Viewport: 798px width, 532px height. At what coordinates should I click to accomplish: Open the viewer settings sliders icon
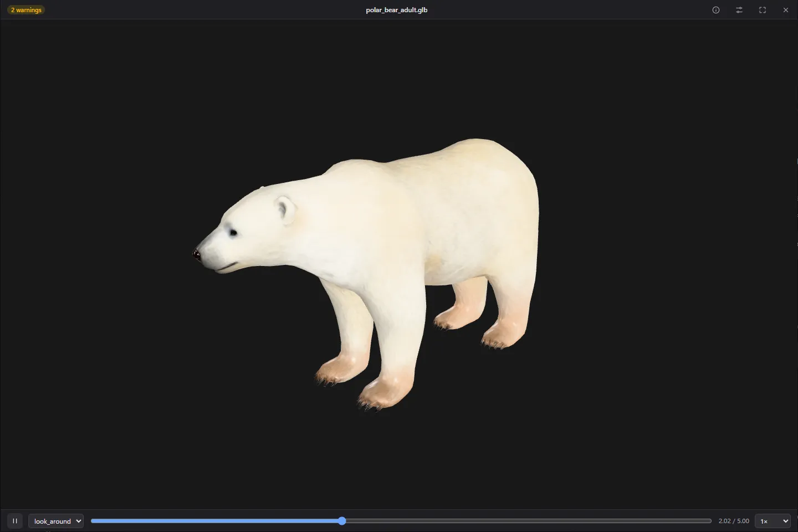[x=739, y=10]
